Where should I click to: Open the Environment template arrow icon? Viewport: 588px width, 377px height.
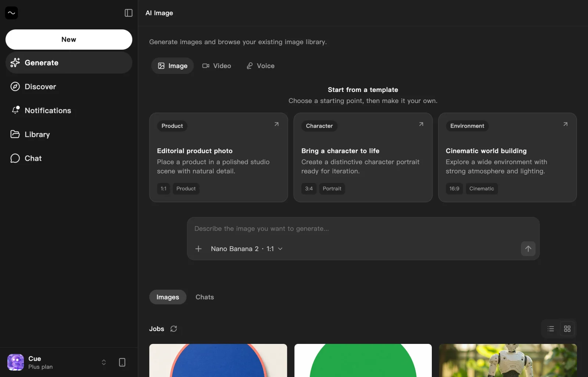point(566,124)
